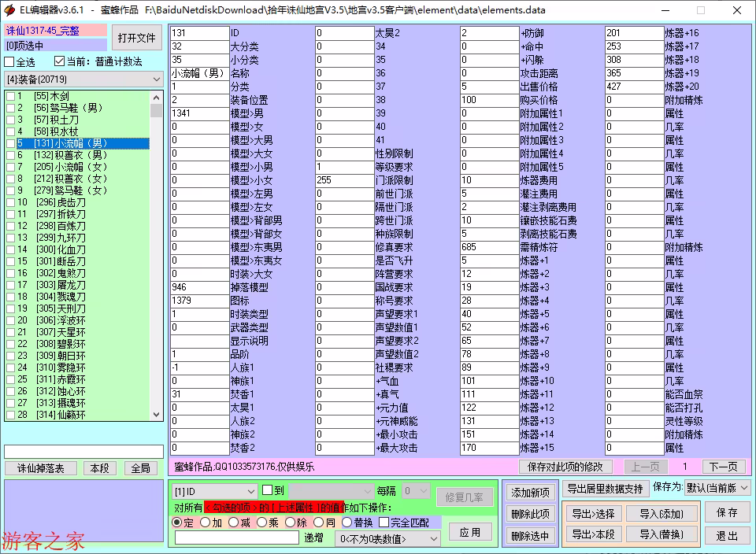The image size is (756, 554).
Task: Click the search input field above 诛仙掉落表
Action: 83,452
